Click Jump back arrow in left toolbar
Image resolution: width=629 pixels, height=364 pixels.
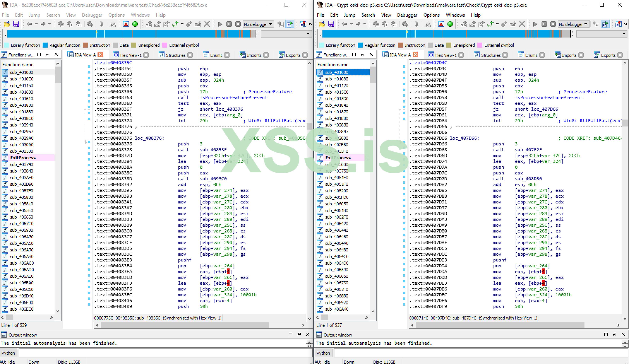click(x=29, y=24)
